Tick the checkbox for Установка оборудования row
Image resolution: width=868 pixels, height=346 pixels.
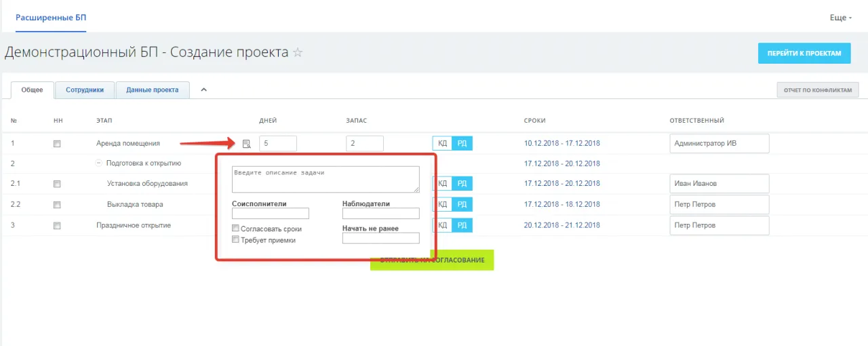tap(58, 184)
